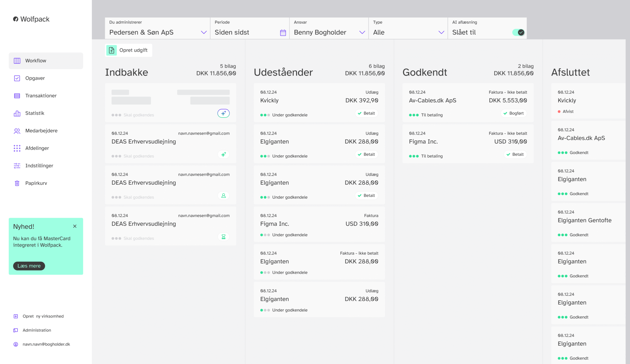Click the Statistik bar chart icon

(x=17, y=113)
